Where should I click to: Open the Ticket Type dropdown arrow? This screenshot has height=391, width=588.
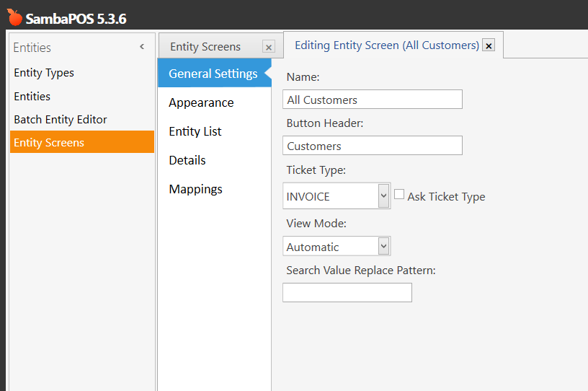383,195
